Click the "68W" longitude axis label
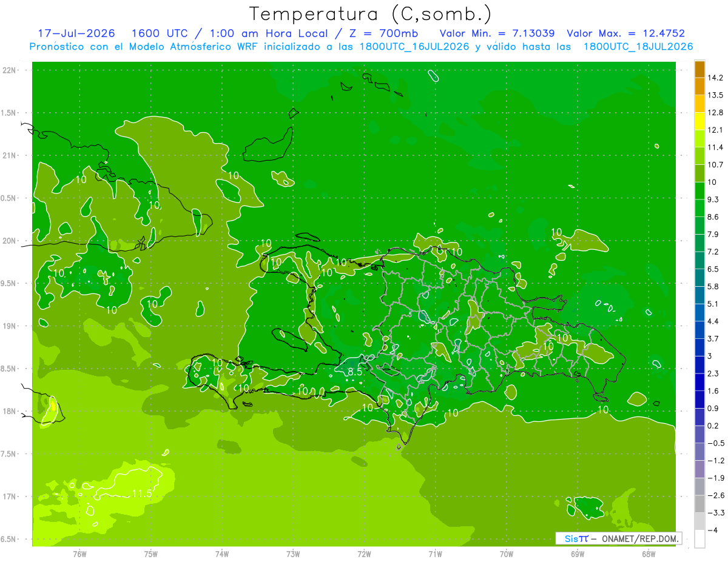The width and height of the screenshot is (728, 562). [649, 554]
